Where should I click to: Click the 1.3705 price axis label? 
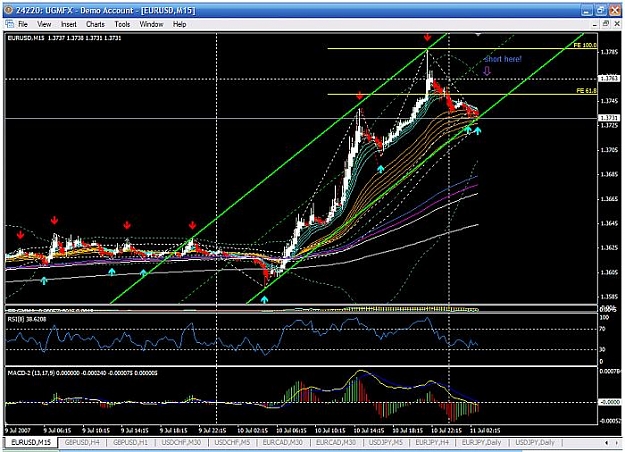pyautogui.click(x=609, y=150)
